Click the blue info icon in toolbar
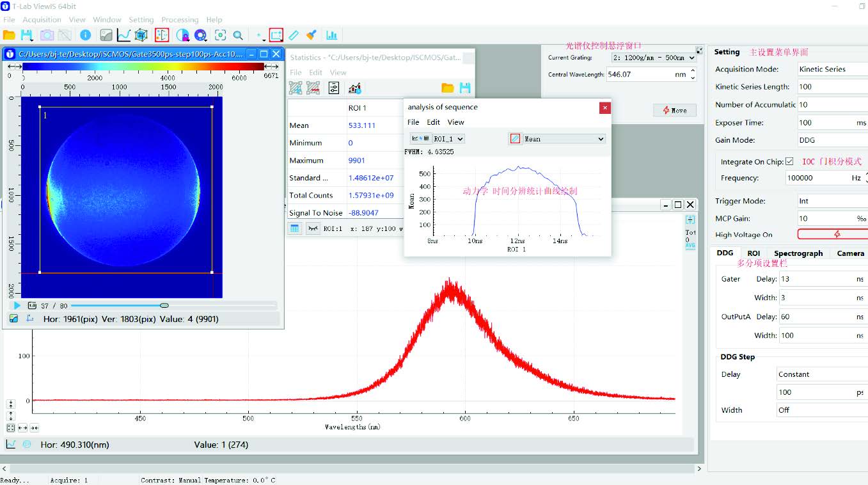This screenshot has width=868, height=485. point(85,35)
